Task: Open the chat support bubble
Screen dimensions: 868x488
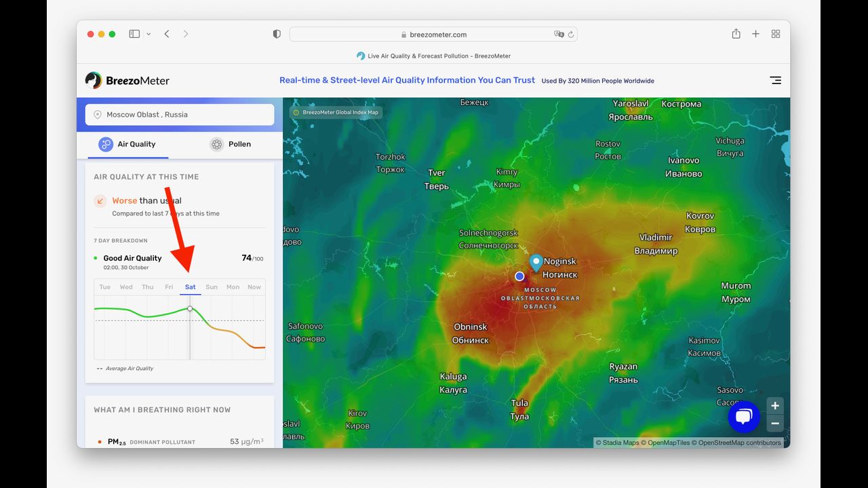Action: [743, 417]
